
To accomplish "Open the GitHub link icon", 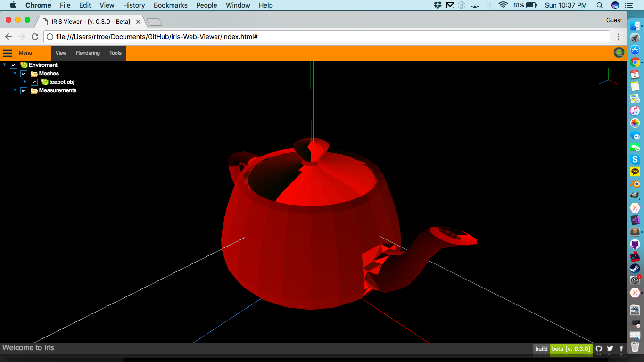I will (x=599, y=349).
